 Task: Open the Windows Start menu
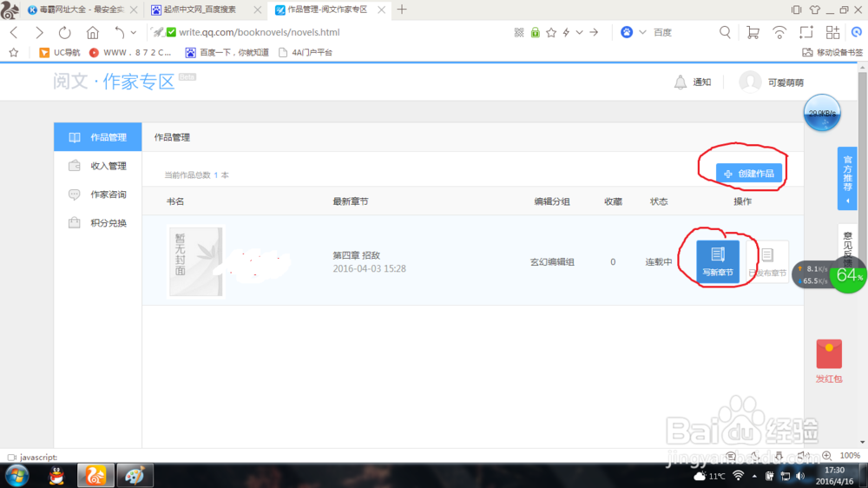(17, 476)
